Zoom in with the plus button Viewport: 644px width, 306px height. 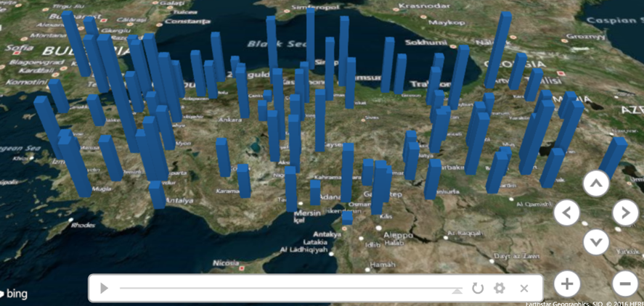tap(567, 284)
